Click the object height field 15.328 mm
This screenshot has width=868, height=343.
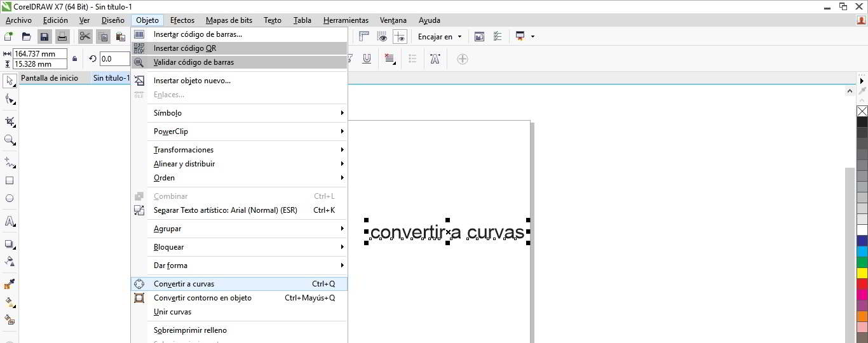[x=40, y=64]
